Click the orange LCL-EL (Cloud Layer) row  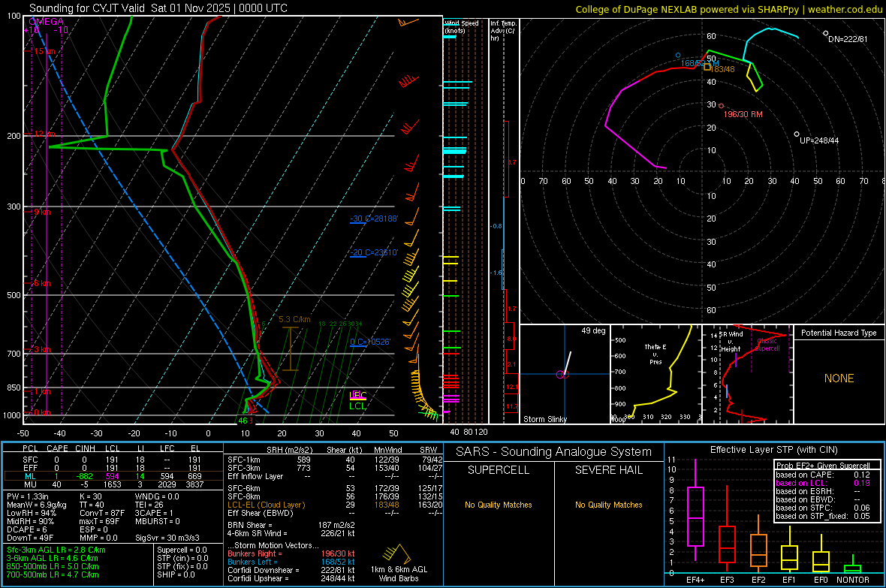[335, 505]
